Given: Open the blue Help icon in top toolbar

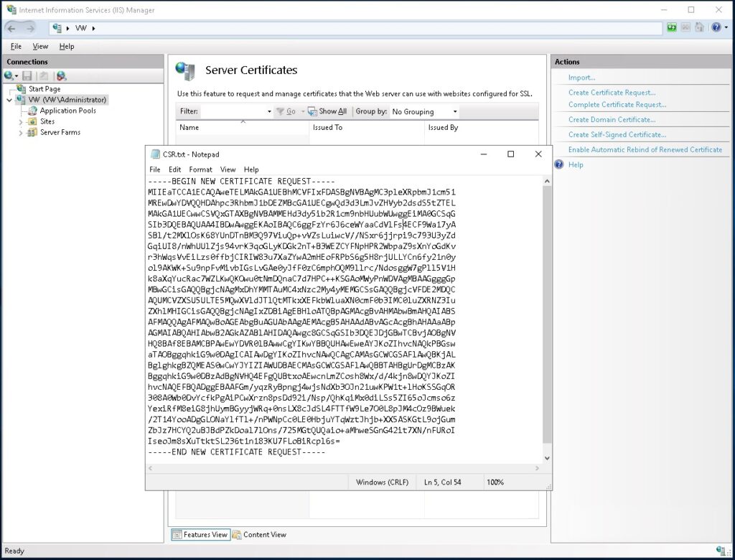Looking at the screenshot, I should pyautogui.click(x=715, y=28).
